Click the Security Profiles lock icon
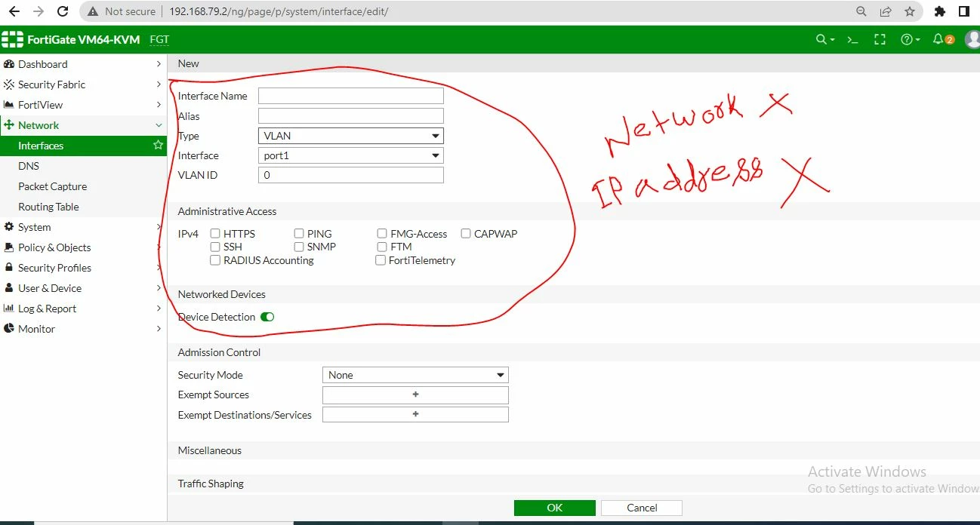This screenshot has height=525, width=980. pyautogui.click(x=9, y=268)
